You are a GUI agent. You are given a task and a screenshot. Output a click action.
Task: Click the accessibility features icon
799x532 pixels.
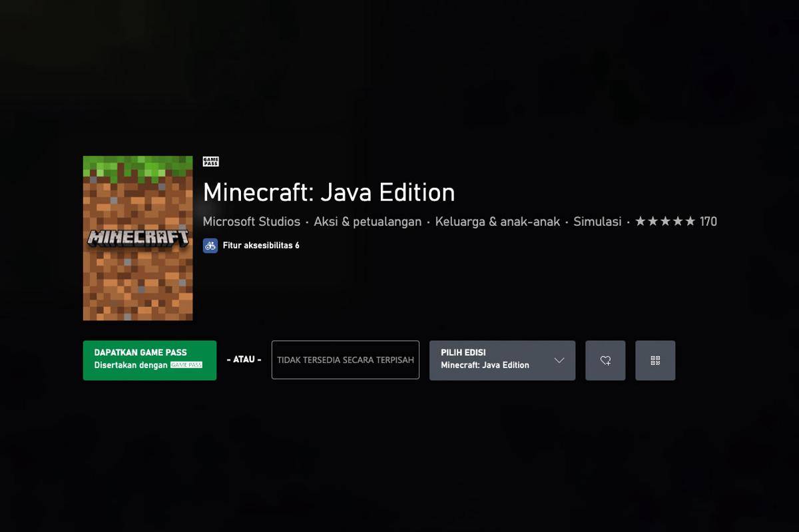(210, 246)
